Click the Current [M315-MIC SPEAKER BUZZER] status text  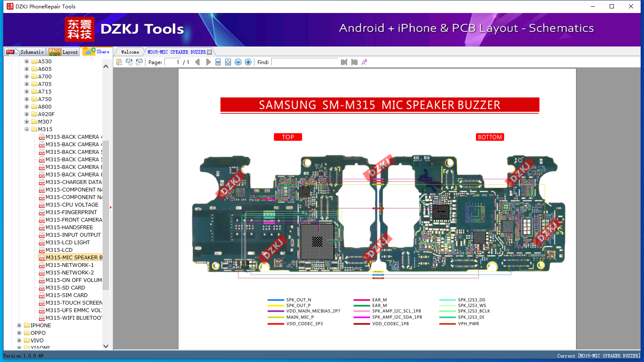tap(599, 356)
